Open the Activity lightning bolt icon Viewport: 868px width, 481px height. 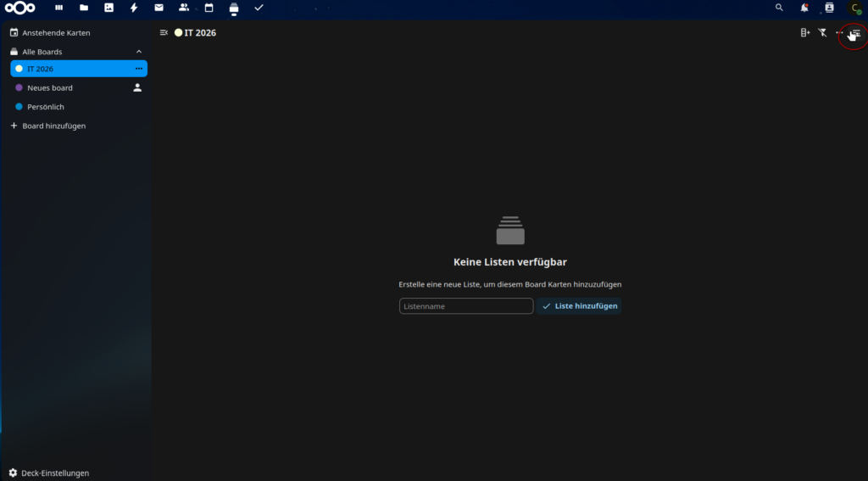click(x=134, y=8)
